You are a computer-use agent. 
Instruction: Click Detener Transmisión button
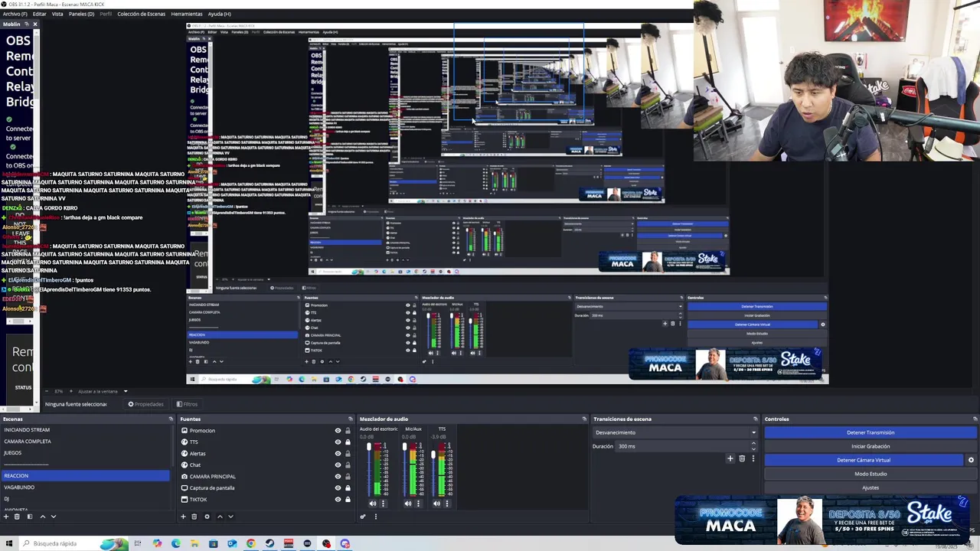tap(871, 432)
